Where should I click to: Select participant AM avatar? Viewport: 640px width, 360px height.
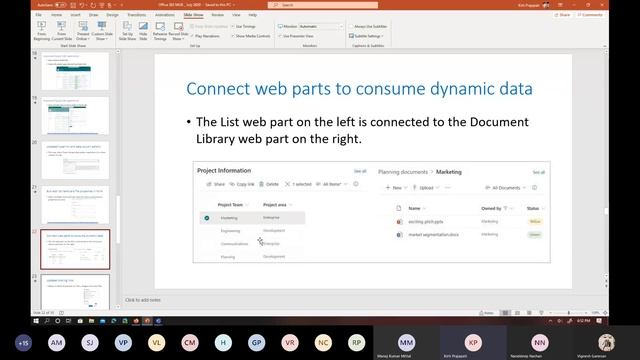point(56,343)
